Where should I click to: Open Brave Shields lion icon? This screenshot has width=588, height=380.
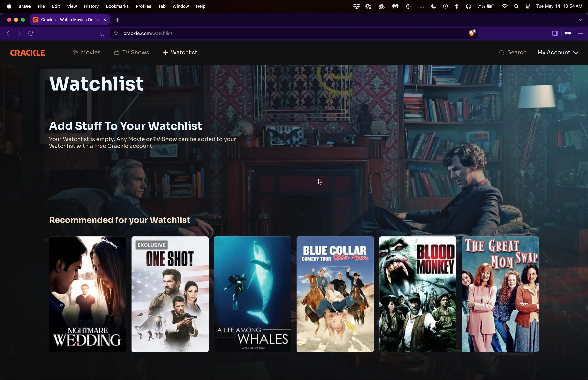coord(471,33)
